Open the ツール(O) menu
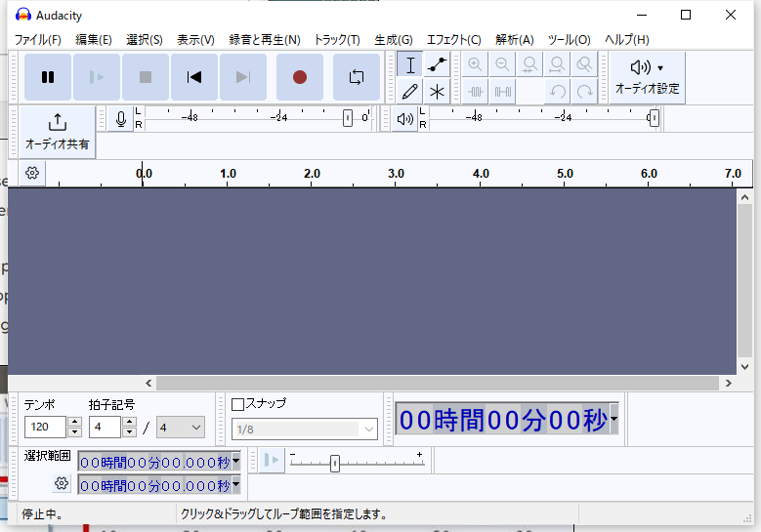761x532 pixels. pyautogui.click(x=569, y=40)
